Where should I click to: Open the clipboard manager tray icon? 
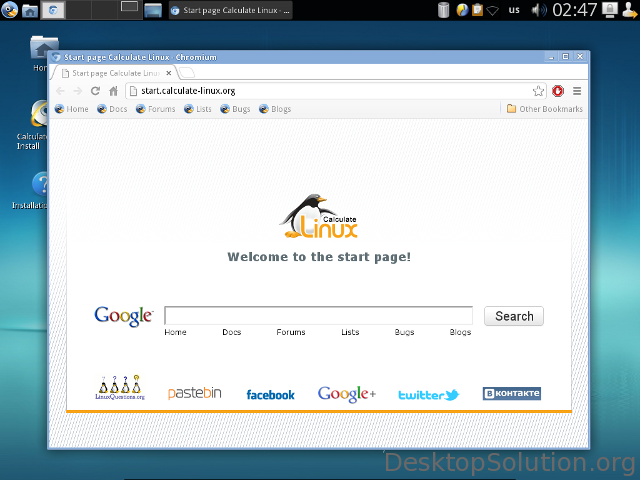pos(477,10)
